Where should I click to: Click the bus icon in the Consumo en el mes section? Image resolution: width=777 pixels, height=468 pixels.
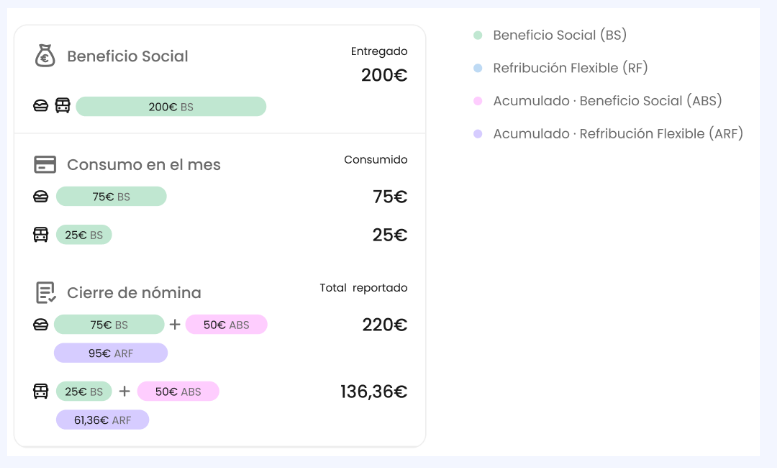click(x=41, y=235)
